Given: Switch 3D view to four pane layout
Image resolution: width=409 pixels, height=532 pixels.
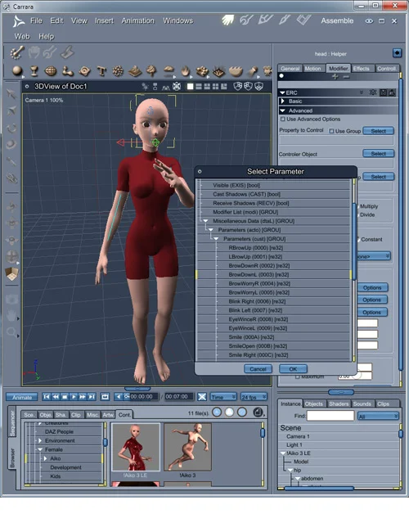Looking at the screenshot, I should (x=215, y=87).
